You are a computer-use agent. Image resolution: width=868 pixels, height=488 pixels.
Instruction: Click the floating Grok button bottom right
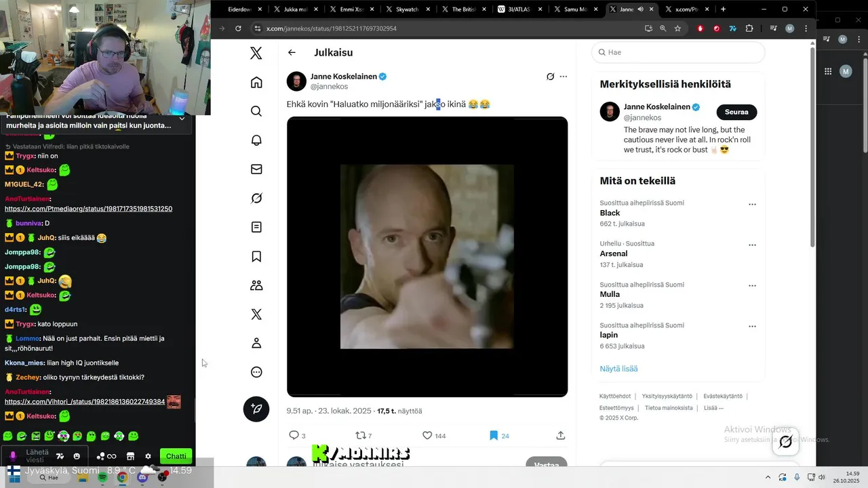coord(785,442)
